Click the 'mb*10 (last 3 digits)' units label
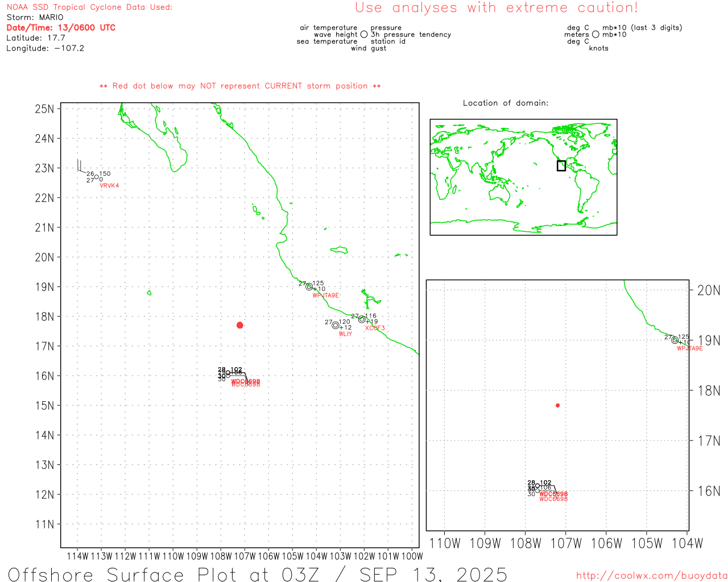The height and width of the screenshot is (582, 728). [642, 27]
